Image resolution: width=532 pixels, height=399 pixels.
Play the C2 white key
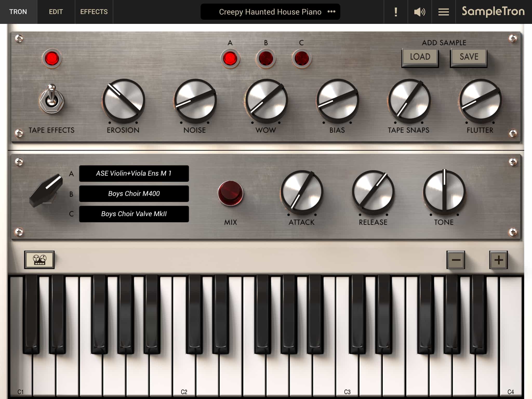[184, 374]
